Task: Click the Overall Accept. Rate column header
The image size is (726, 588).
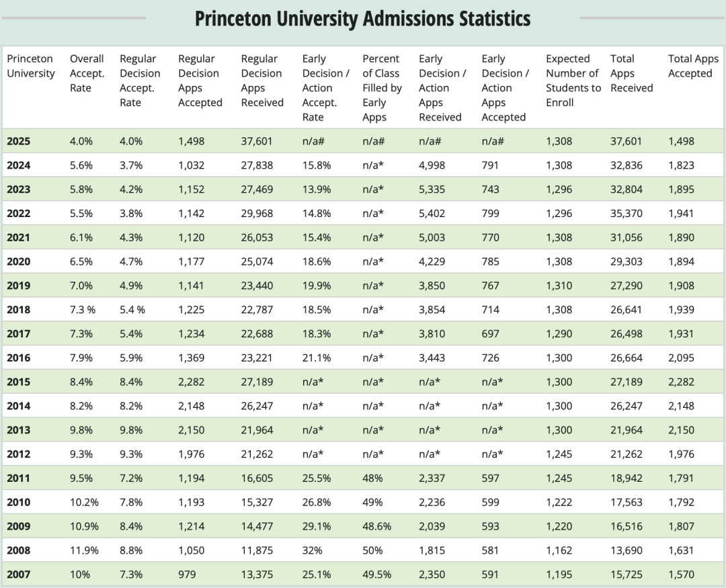Action: 87,73
